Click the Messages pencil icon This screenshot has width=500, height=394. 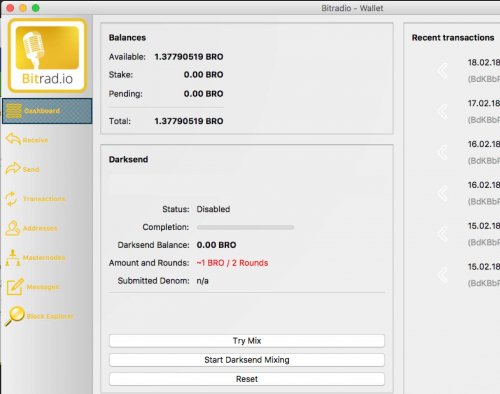tap(15, 287)
